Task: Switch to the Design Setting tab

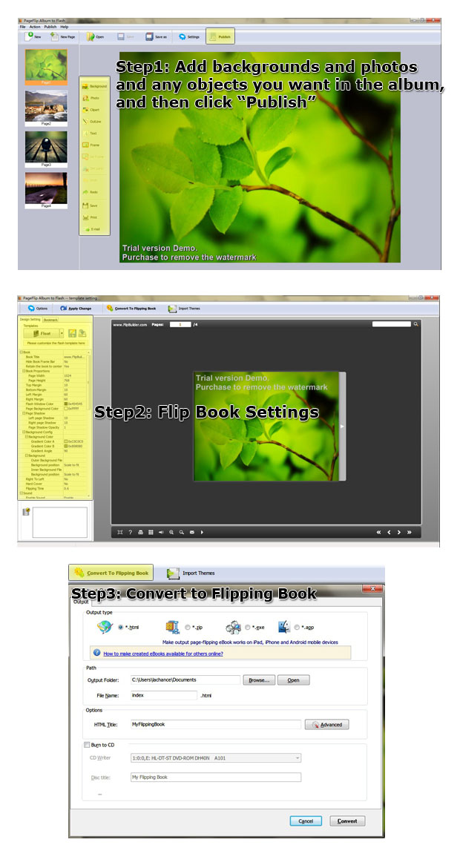Action: click(x=30, y=320)
